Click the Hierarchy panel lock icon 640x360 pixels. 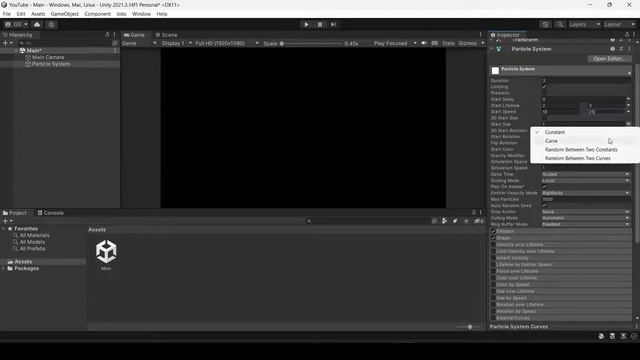coord(107,35)
